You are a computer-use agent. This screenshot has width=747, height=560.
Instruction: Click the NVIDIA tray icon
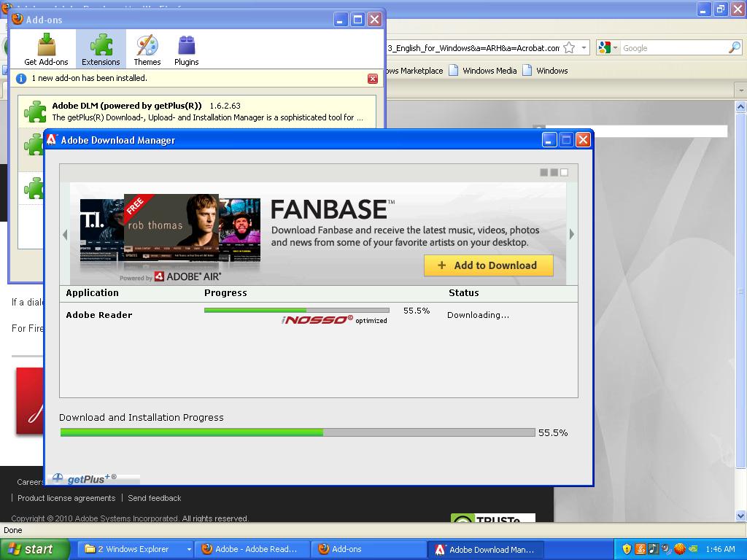coord(693,549)
